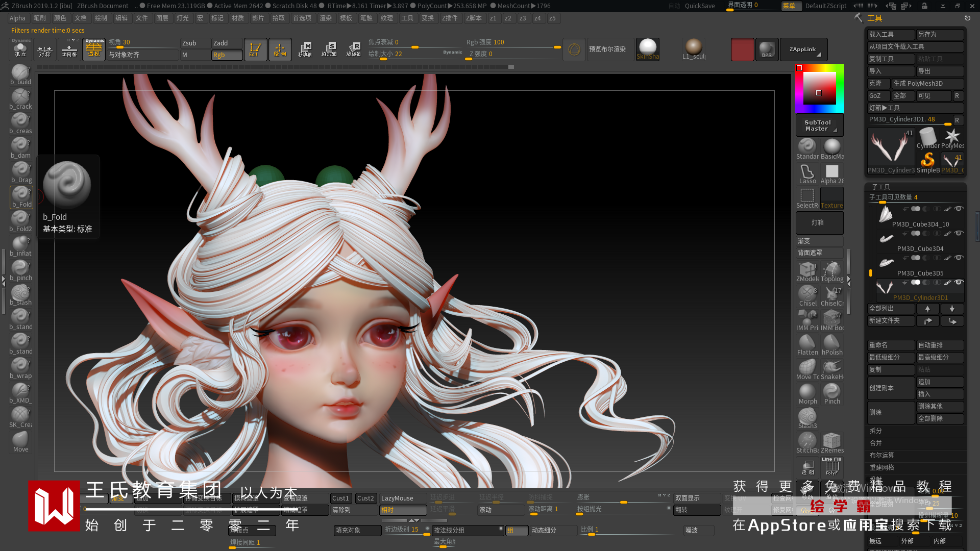
Task: Select the PM3D_Cube3D4 subtool thumbnail
Action: tap(886, 239)
